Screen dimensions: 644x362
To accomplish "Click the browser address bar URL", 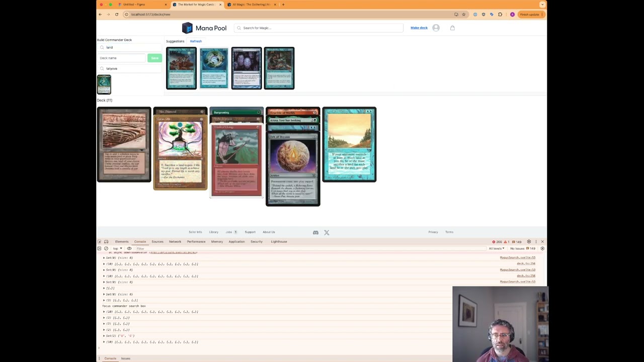I will 150,15.
